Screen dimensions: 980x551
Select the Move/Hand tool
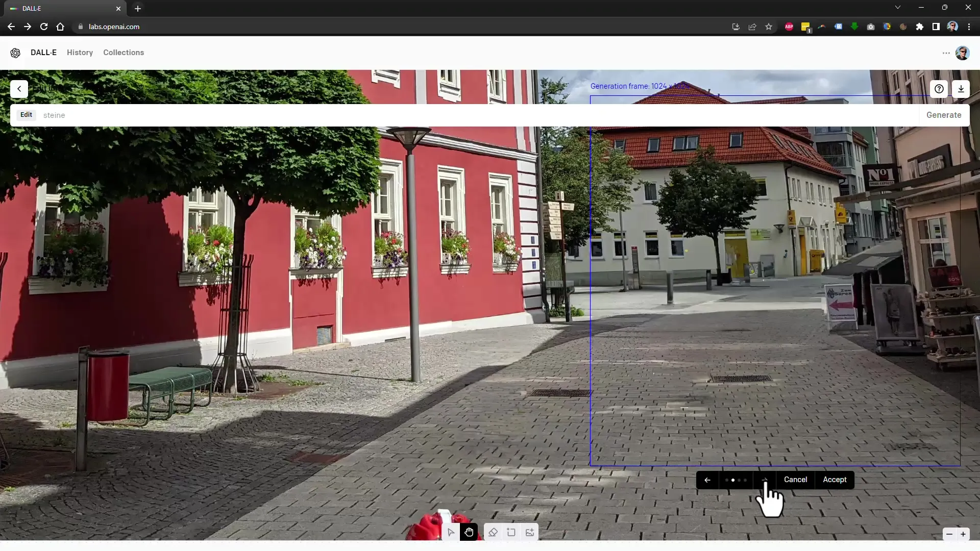click(x=470, y=532)
